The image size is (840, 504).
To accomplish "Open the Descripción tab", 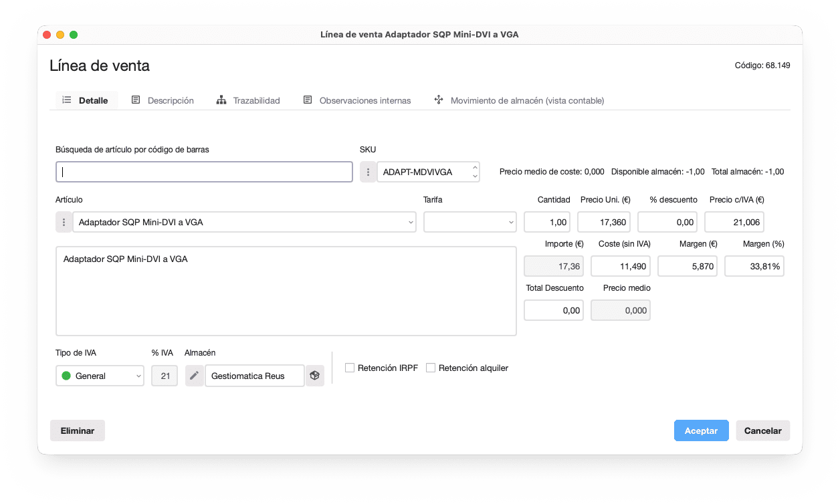I will (x=163, y=100).
